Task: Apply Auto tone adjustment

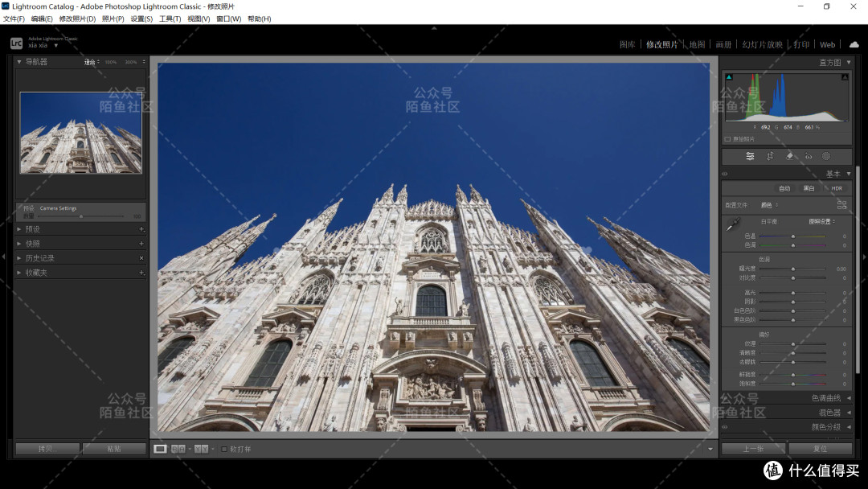Action: [x=784, y=188]
